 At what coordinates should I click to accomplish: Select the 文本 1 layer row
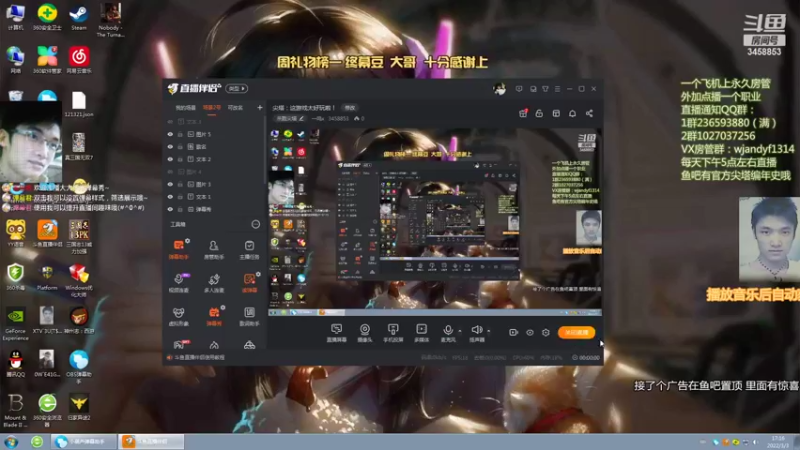tap(214, 196)
